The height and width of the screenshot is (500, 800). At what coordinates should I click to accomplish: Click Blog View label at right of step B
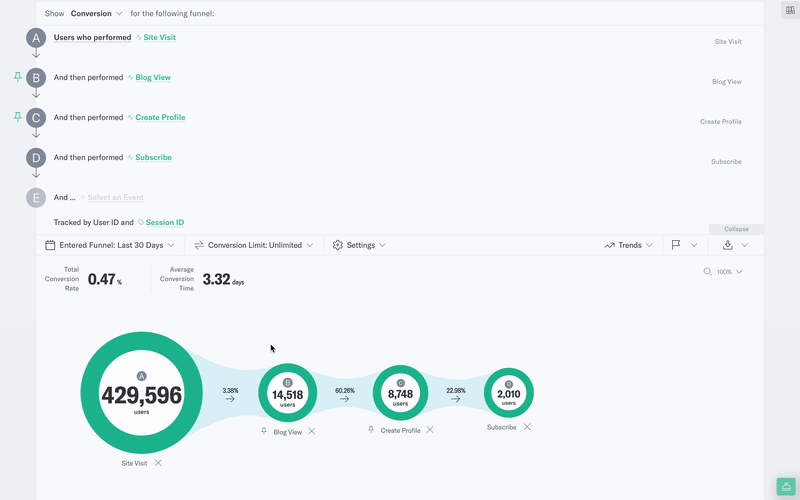click(x=727, y=82)
